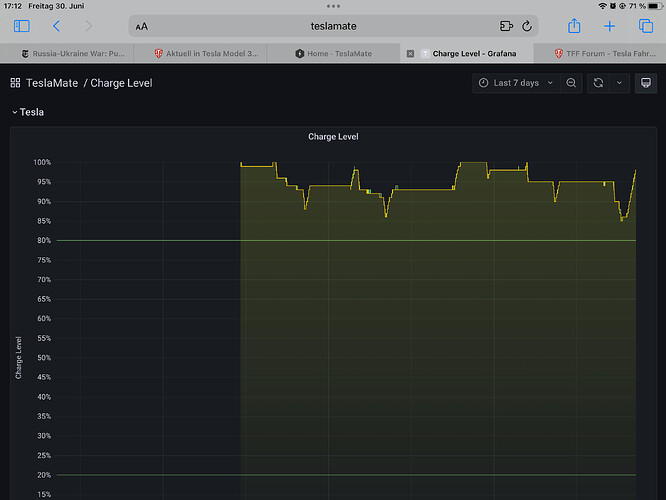Show the tab overview
666x500 pixels.
(646, 26)
